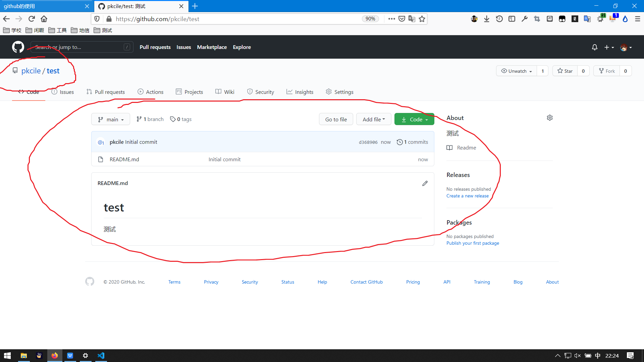This screenshot has width=644, height=362.
Task: Open Settings gear on the taskbar
Action: coord(86,356)
